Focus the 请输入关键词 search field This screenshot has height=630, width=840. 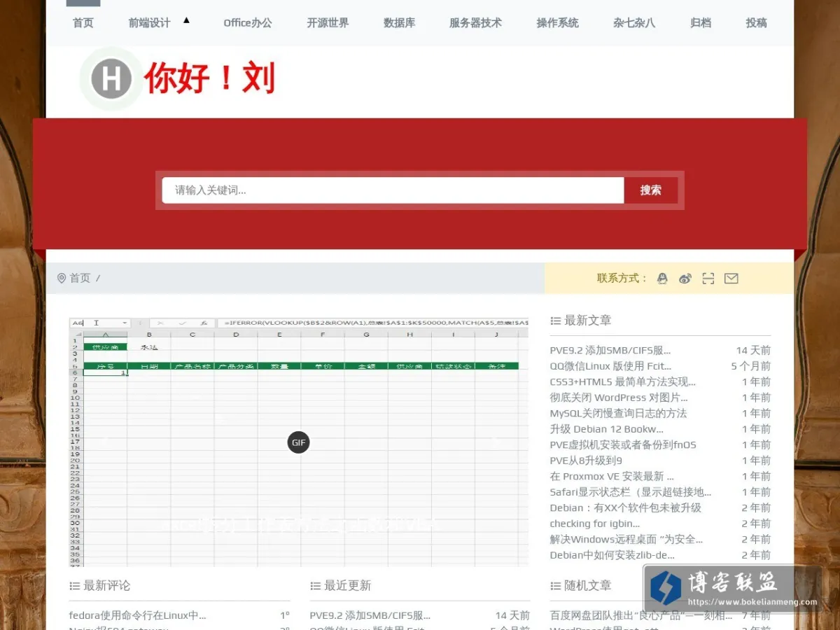click(393, 190)
